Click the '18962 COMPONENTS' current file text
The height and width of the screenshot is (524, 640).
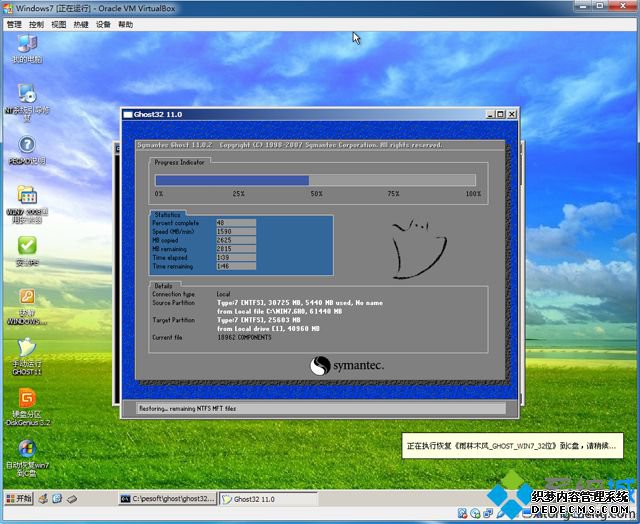[244, 337]
